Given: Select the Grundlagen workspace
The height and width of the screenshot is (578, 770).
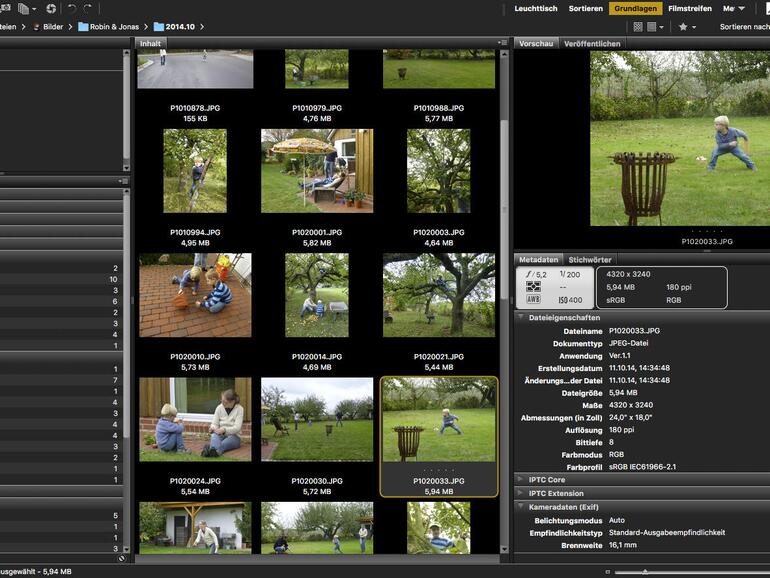Looking at the screenshot, I should point(635,8).
